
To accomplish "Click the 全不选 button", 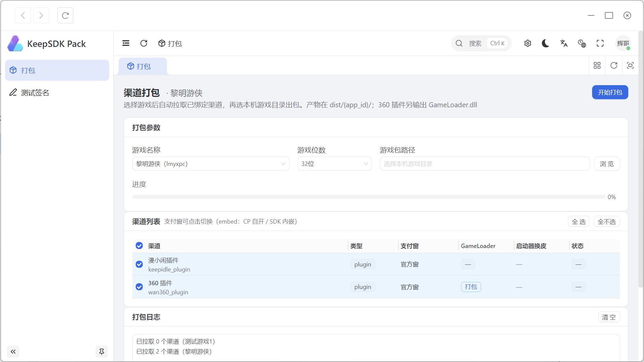I will click(606, 222).
